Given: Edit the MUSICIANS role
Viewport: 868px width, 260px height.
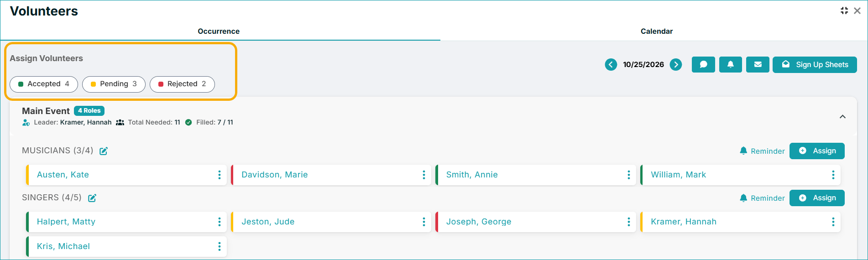Looking at the screenshot, I should pos(104,151).
